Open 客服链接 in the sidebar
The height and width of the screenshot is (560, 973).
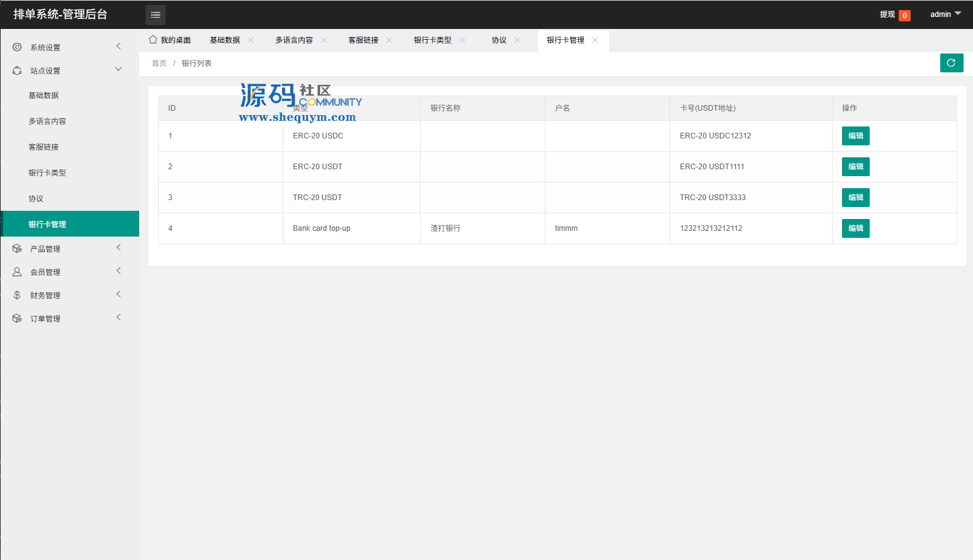coord(43,147)
